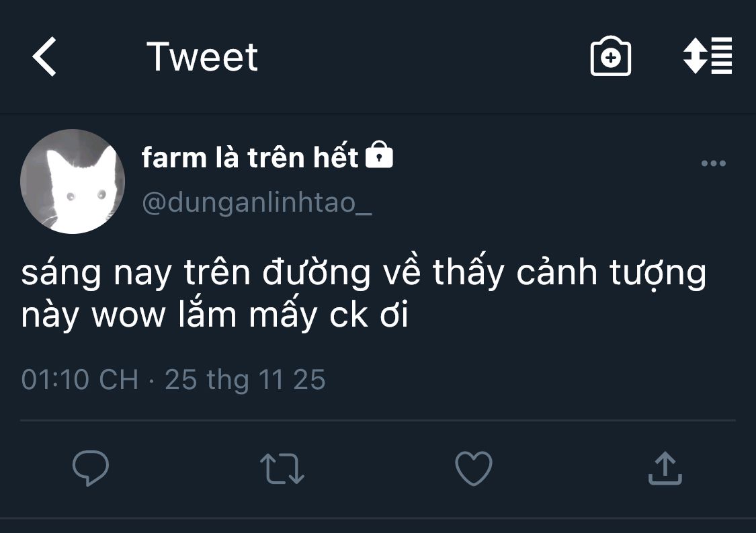The width and height of the screenshot is (756, 533).
Task: Tap the "Tweet" header title
Action: click(202, 56)
